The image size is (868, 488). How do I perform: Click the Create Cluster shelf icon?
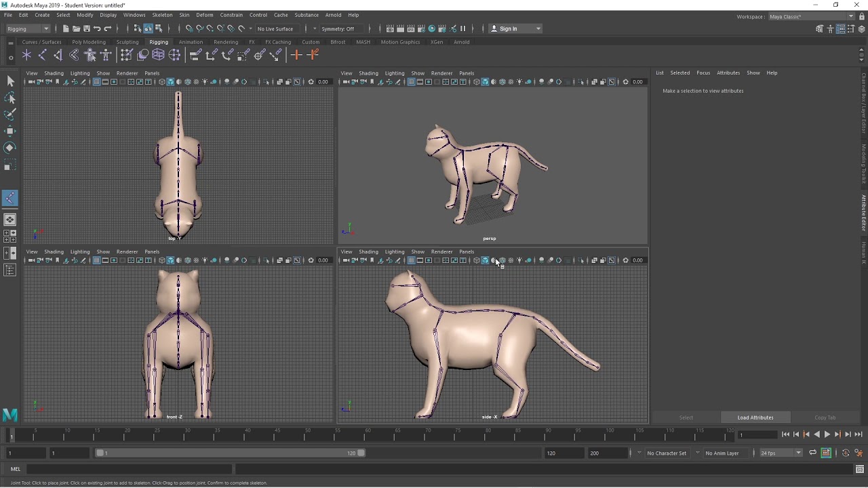pos(174,56)
